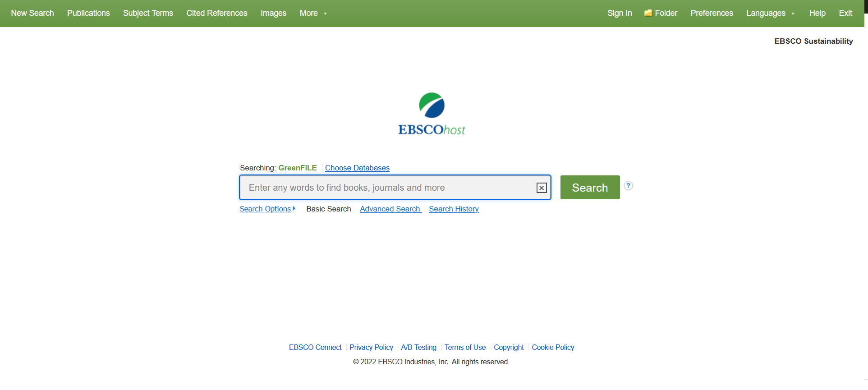868x390 pixels.
Task: Clear the search box with X icon
Action: (x=542, y=188)
